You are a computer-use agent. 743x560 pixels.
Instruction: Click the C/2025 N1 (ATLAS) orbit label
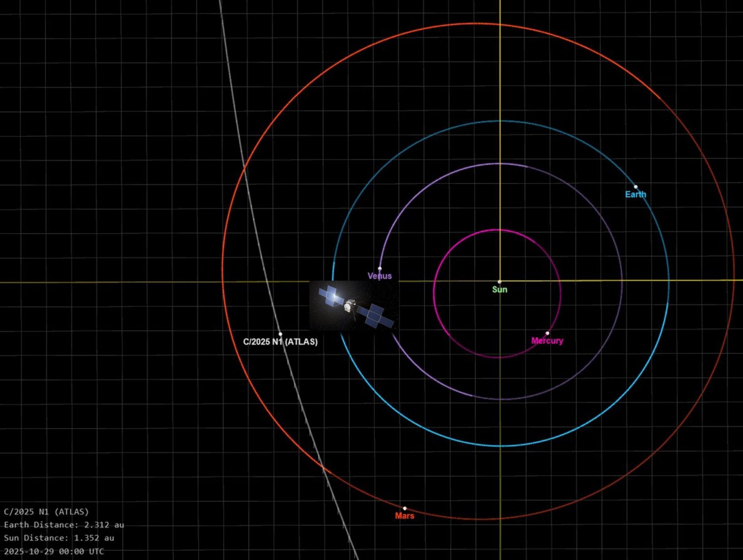[x=280, y=342]
